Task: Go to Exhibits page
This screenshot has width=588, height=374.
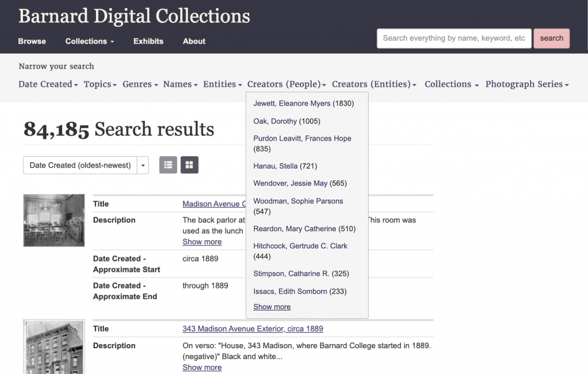Action: pos(149,41)
